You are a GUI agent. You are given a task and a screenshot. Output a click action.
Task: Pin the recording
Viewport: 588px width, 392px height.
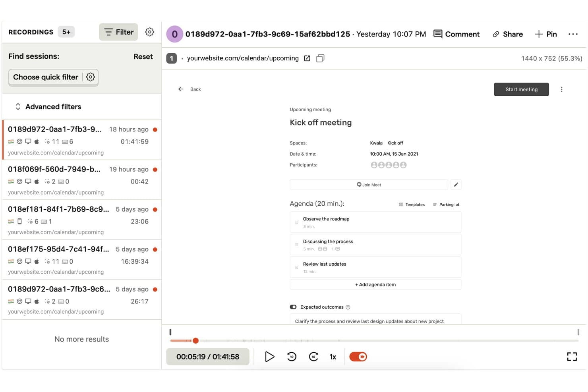(x=545, y=34)
